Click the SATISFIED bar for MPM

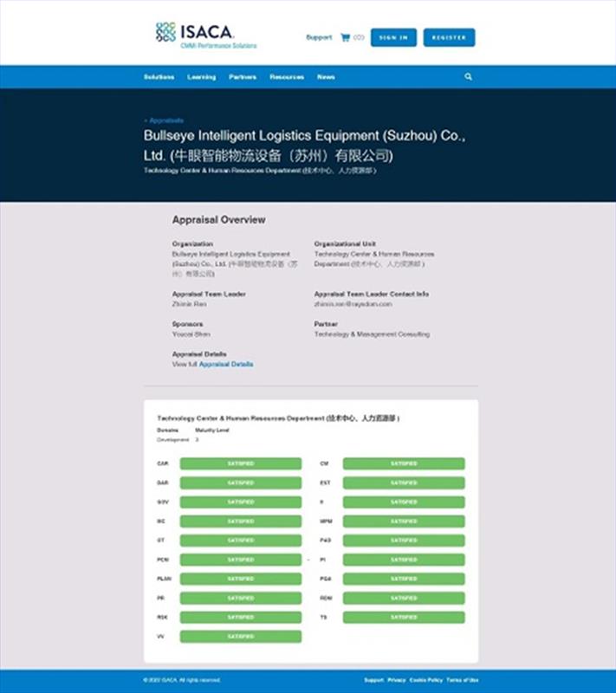(404, 521)
